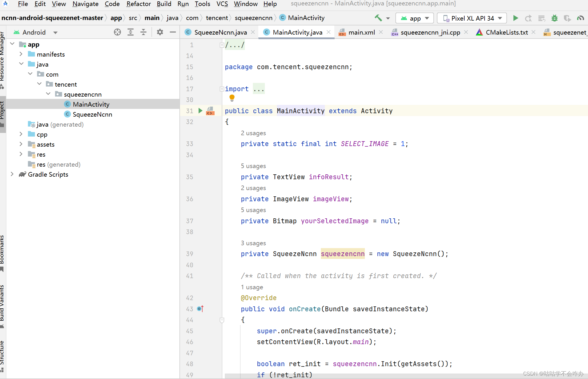The height and width of the screenshot is (379, 588).
Task: Open the Pixel XL API 34 device dropdown
Action: (x=472, y=18)
